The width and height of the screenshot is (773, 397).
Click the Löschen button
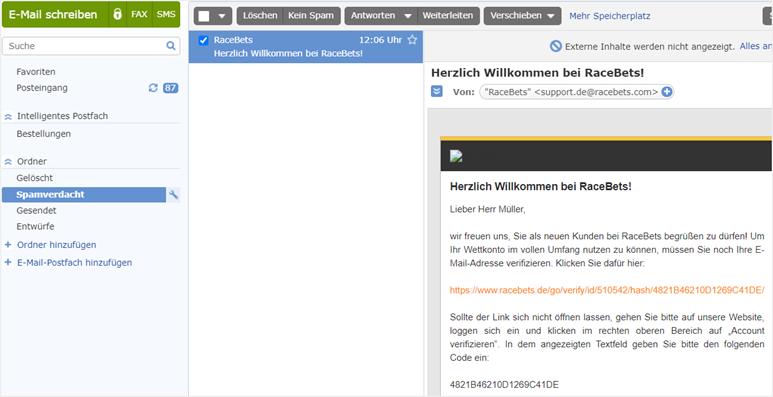260,16
